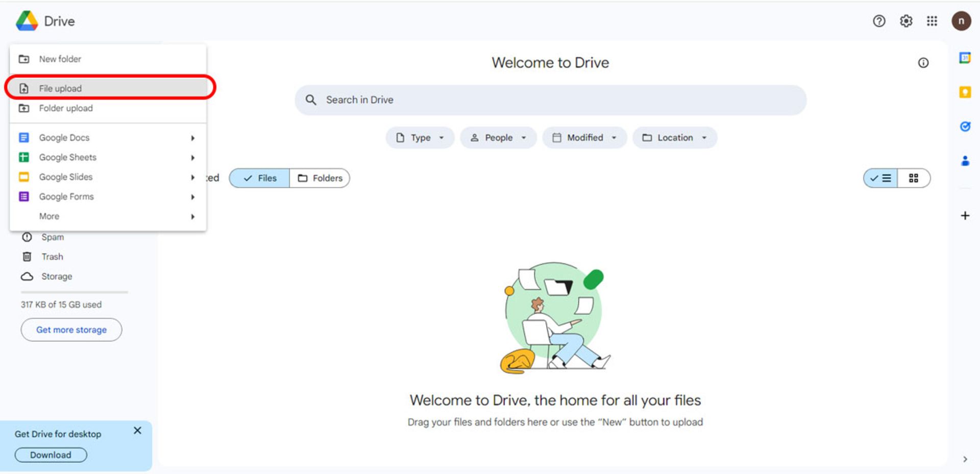Click the 'Get Drive for desktop' text
The width and height of the screenshot is (980, 474).
click(58, 434)
